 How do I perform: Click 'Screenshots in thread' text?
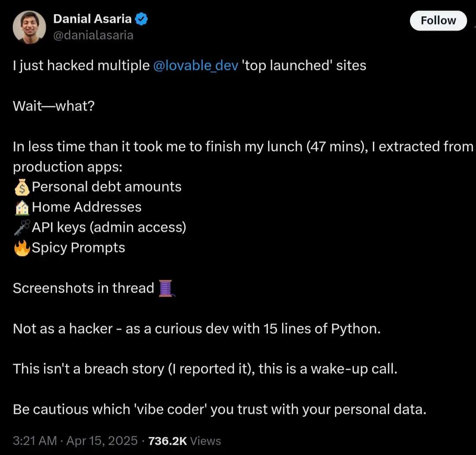tap(83, 288)
